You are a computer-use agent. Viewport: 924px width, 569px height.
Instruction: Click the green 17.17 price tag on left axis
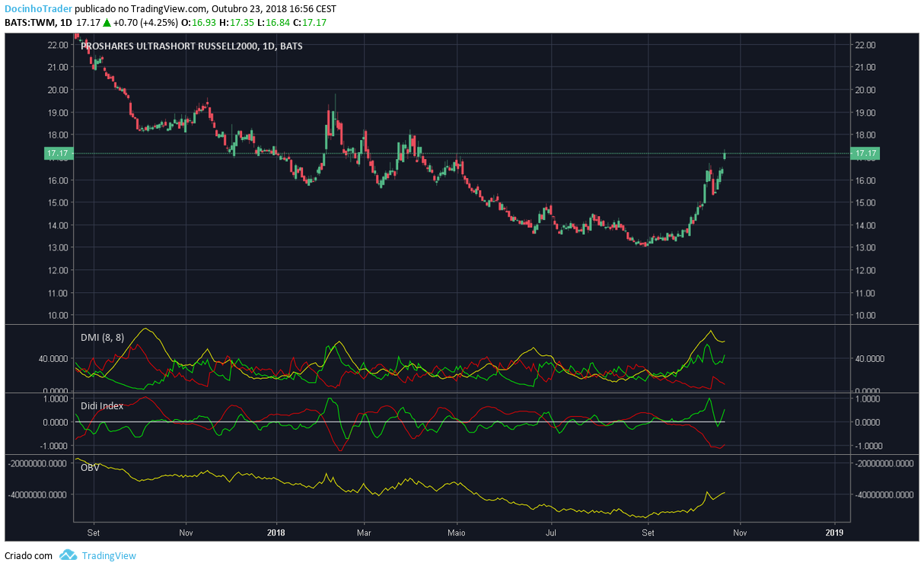pyautogui.click(x=58, y=154)
